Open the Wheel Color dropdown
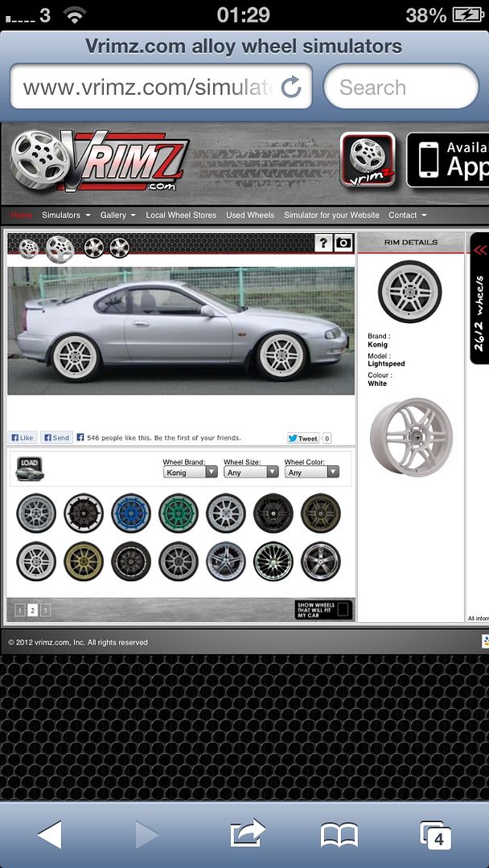The height and width of the screenshot is (868, 489). point(312,473)
